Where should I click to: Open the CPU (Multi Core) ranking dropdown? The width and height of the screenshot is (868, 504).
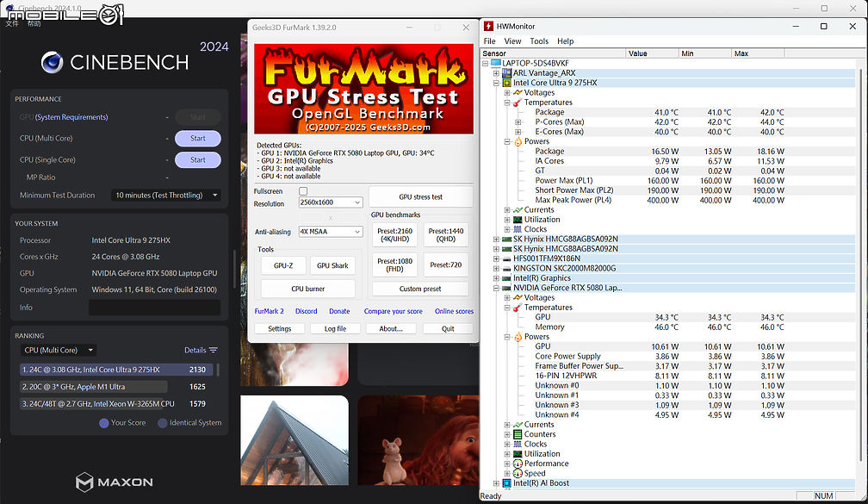(59, 350)
